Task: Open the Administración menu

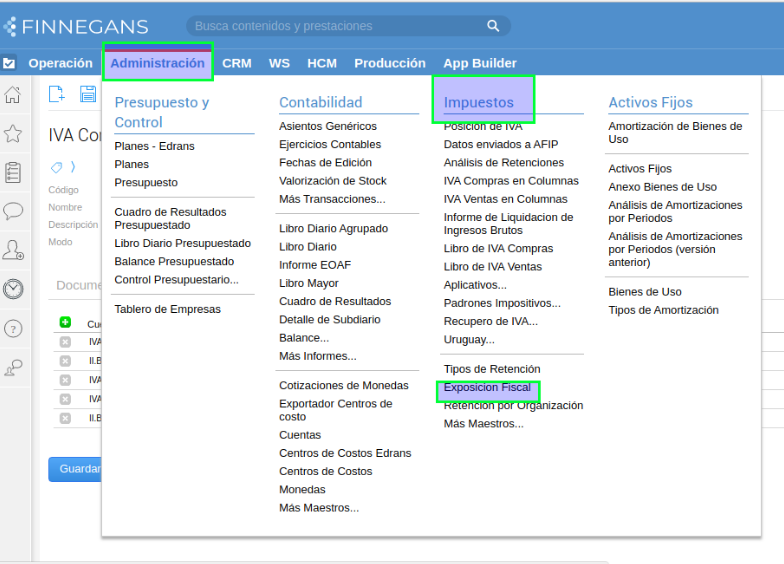Action: click(158, 64)
